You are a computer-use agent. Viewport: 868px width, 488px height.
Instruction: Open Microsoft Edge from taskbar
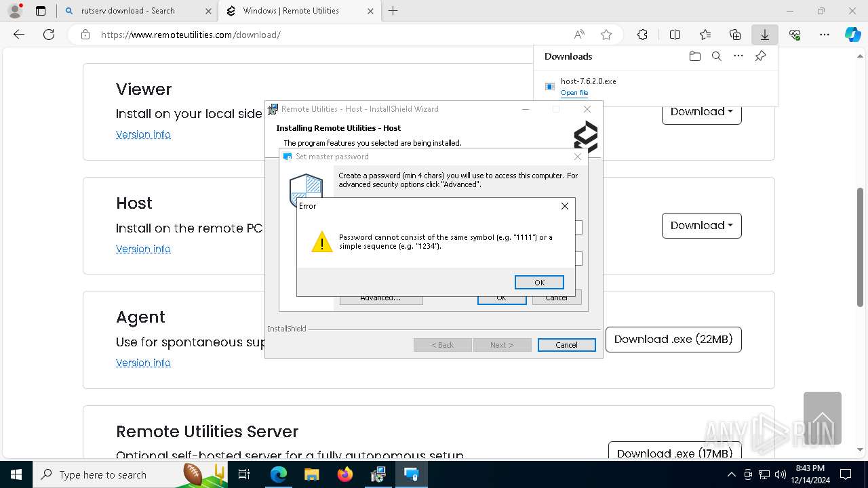pos(279,474)
